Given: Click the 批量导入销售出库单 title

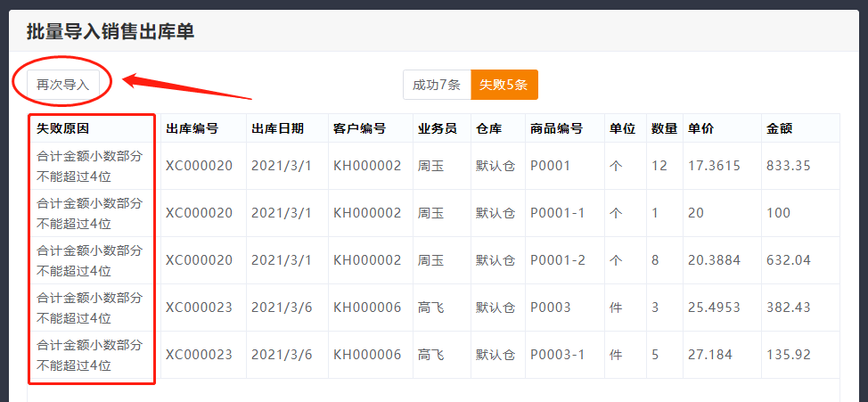Looking at the screenshot, I should click(x=111, y=32).
